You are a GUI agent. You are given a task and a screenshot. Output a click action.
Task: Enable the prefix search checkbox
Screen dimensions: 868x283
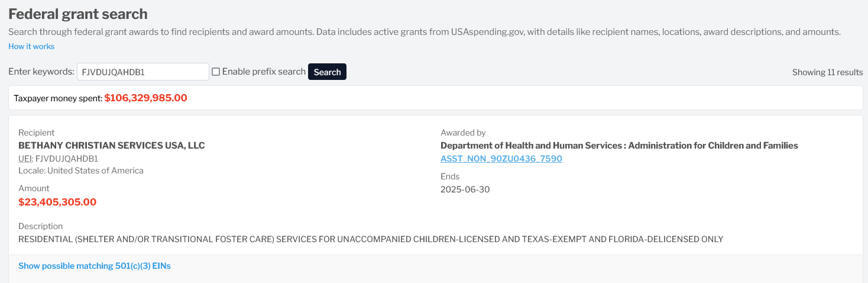click(216, 72)
